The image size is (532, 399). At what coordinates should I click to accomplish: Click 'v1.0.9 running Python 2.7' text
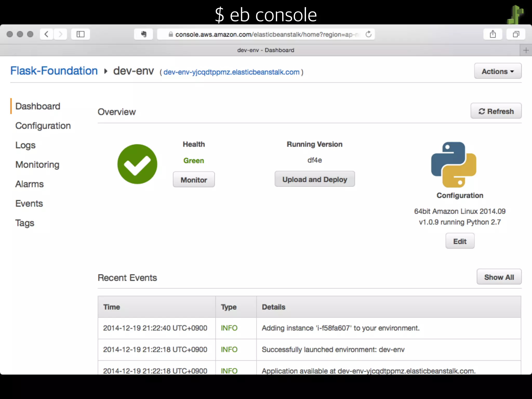tap(460, 222)
